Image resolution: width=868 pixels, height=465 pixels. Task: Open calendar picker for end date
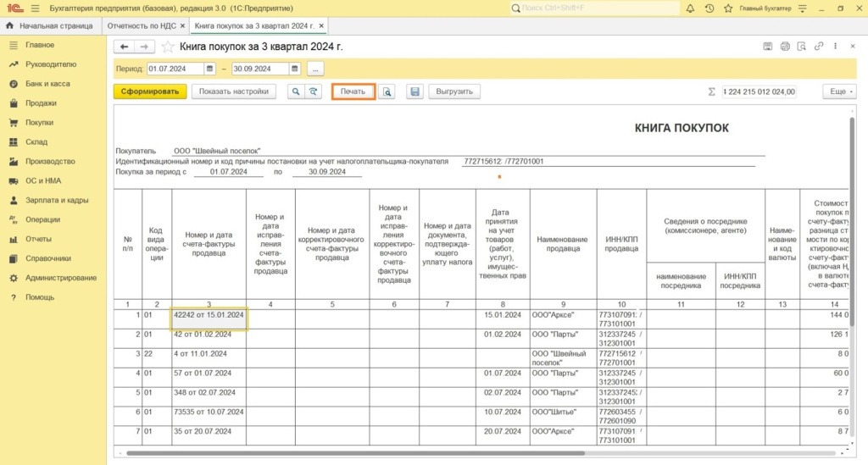[294, 69]
